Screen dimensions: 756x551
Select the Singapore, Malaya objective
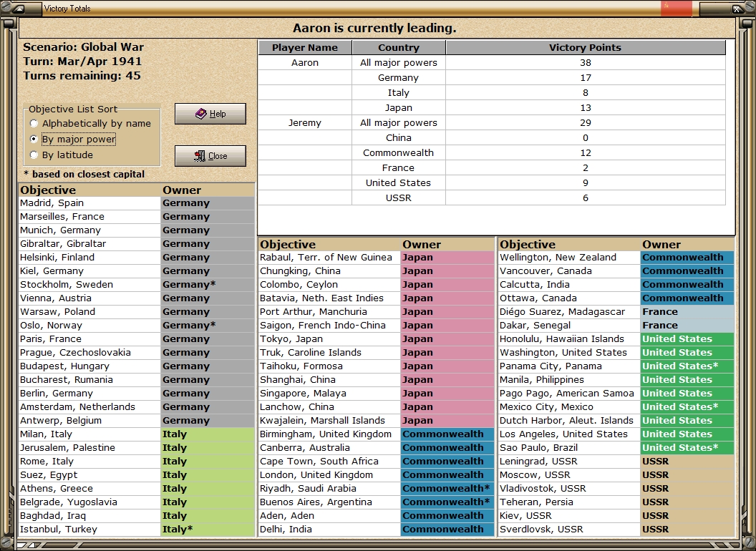coord(330,394)
